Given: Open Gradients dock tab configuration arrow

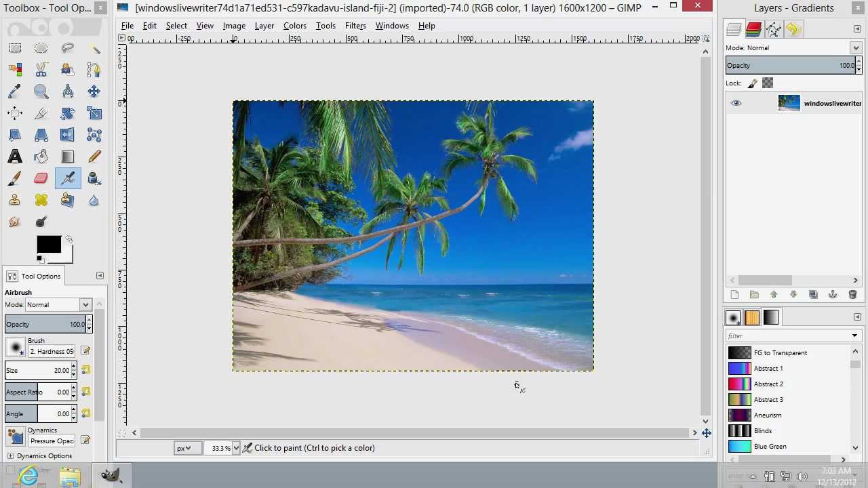Looking at the screenshot, I should 857,317.
